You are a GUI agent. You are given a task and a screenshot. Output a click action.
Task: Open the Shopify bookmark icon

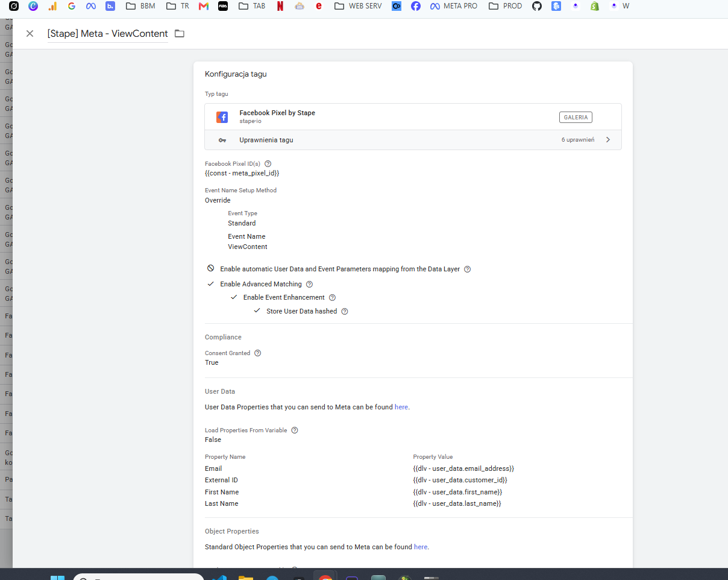(595, 6)
